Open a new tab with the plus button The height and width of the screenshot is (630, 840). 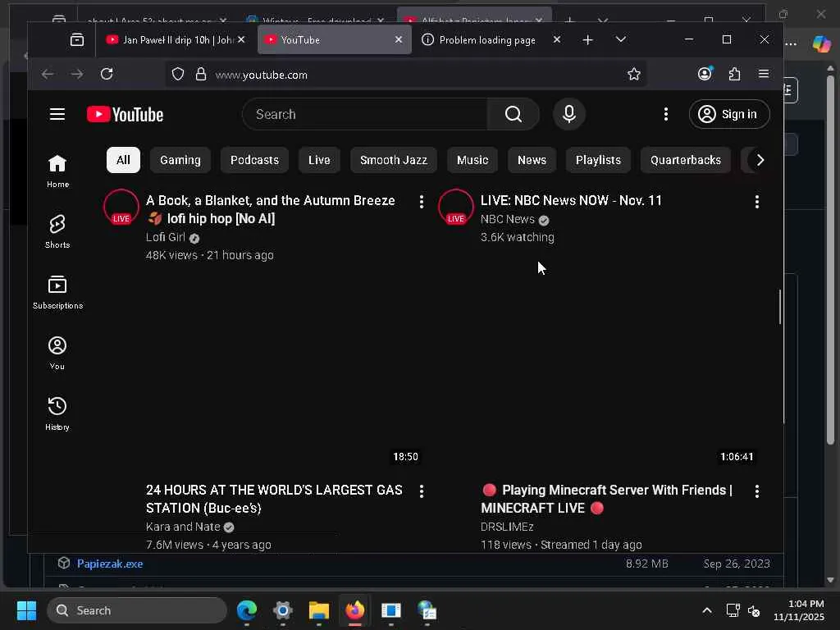pos(587,39)
